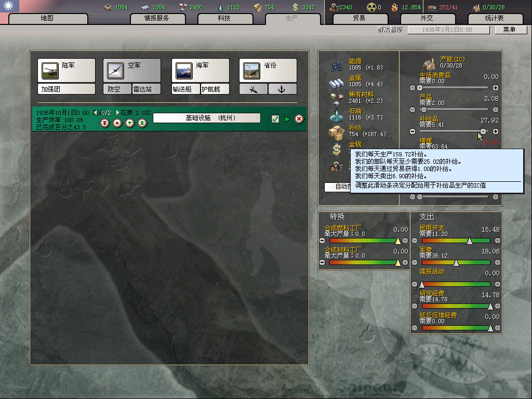
Task: Click the 能源 energy resource icon in panel
Action: click(336, 66)
